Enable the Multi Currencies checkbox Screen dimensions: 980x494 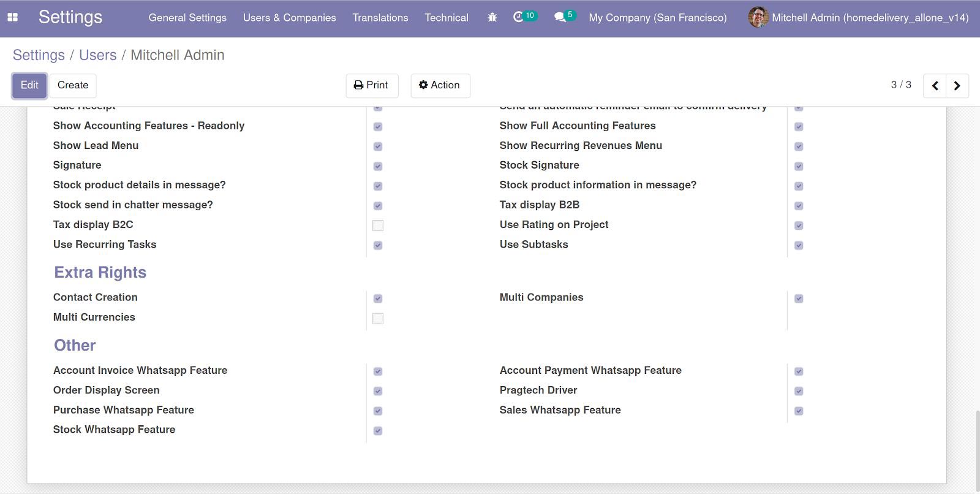378,318
